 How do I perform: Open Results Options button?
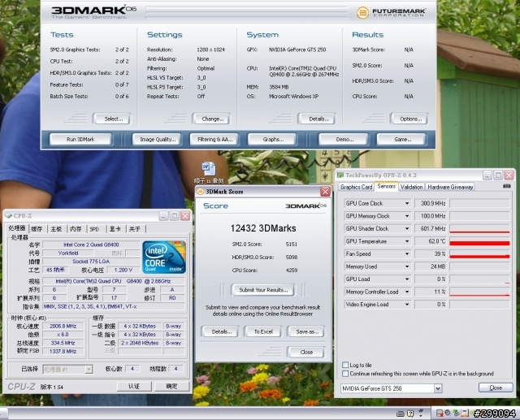click(x=410, y=119)
